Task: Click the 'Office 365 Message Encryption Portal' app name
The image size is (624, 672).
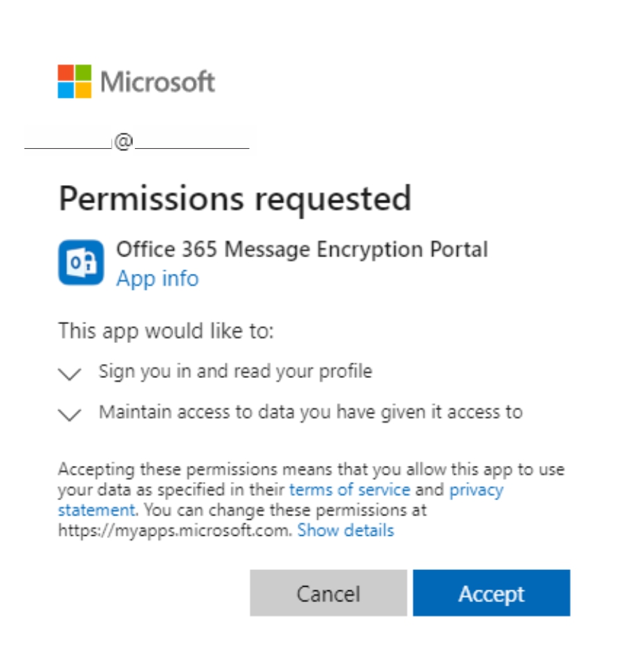Action: (x=302, y=249)
